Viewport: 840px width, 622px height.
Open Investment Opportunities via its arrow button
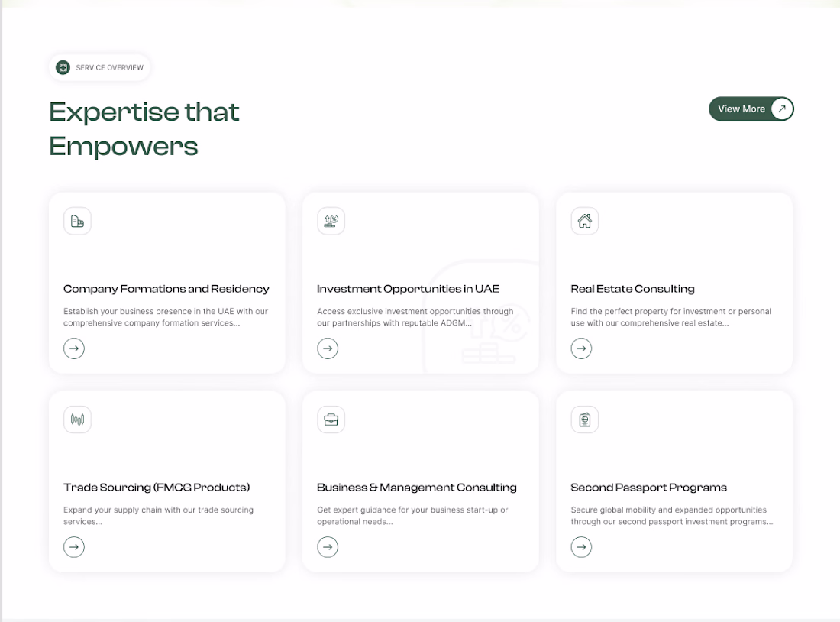[x=328, y=348]
